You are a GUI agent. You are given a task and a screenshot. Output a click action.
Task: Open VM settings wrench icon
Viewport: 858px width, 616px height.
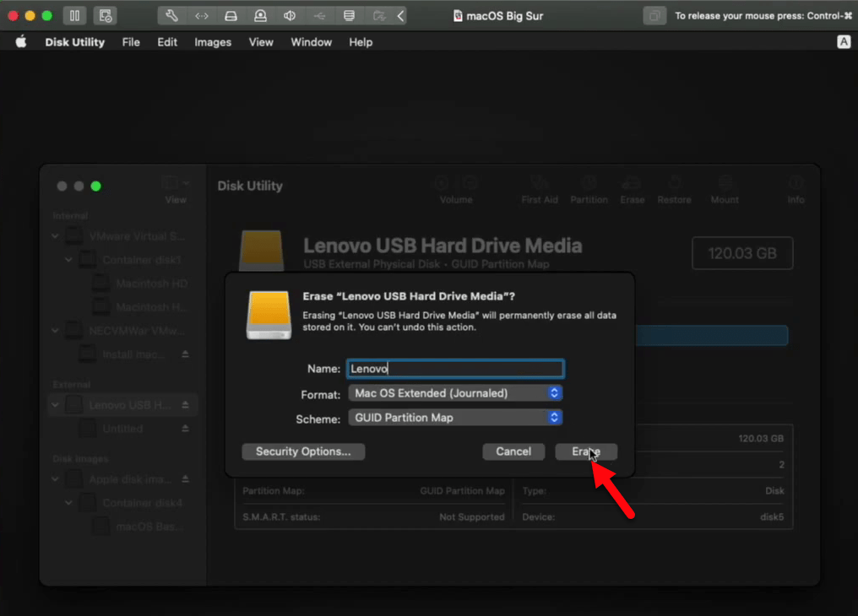click(171, 16)
